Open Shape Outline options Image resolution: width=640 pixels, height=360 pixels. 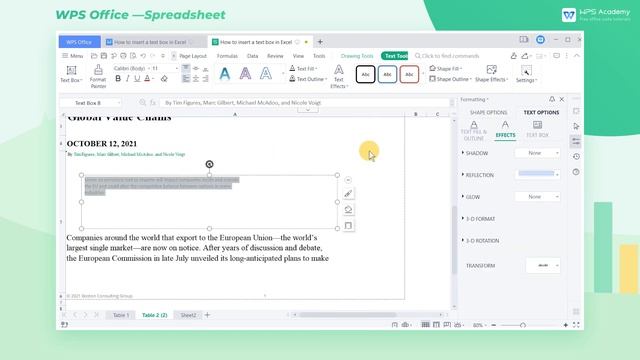click(451, 79)
